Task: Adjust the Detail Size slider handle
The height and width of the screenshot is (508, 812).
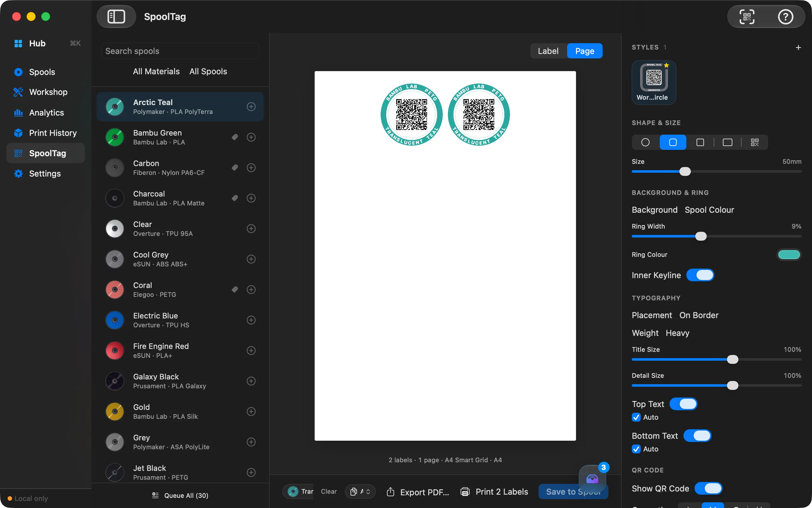Action: (732, 385)
